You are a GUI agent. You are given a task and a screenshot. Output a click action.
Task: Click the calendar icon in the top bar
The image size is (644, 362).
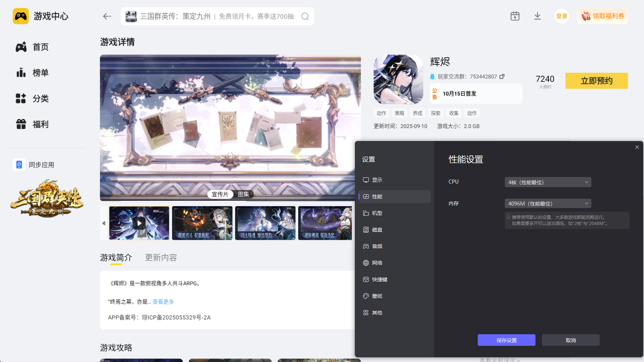pyautogui.click(x=515, y=16)
